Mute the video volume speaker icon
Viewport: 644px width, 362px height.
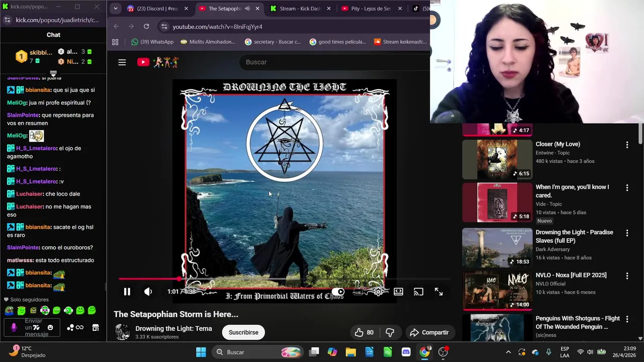148,292
